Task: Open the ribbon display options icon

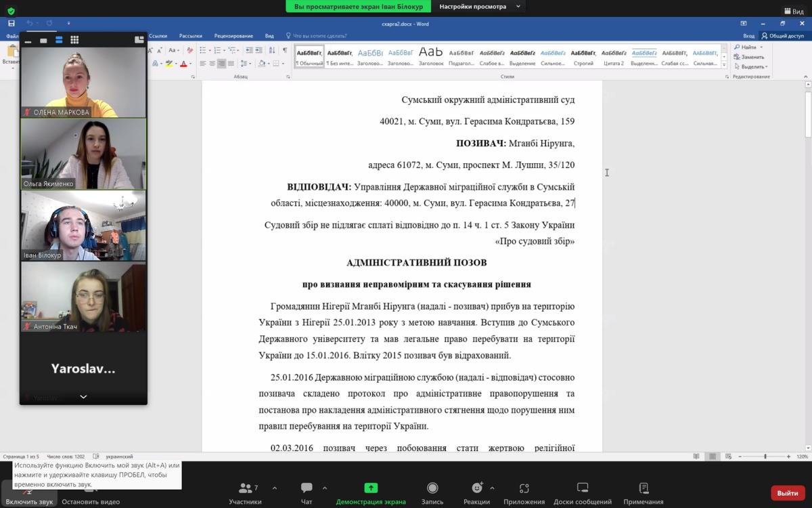Action: [744, 24]
